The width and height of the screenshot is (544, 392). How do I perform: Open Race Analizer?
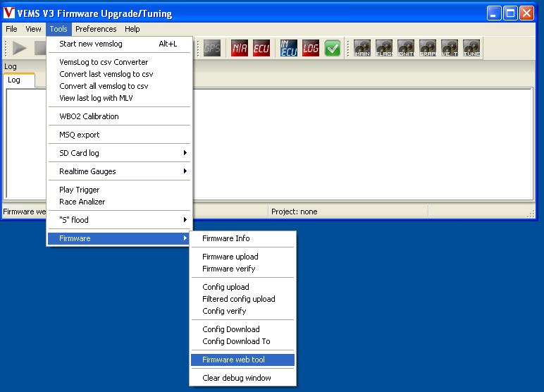click(119, 202)
